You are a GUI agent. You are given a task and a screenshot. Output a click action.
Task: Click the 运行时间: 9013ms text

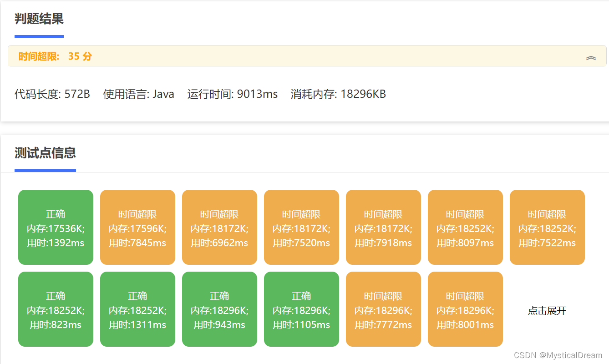(x=233, y=94)
